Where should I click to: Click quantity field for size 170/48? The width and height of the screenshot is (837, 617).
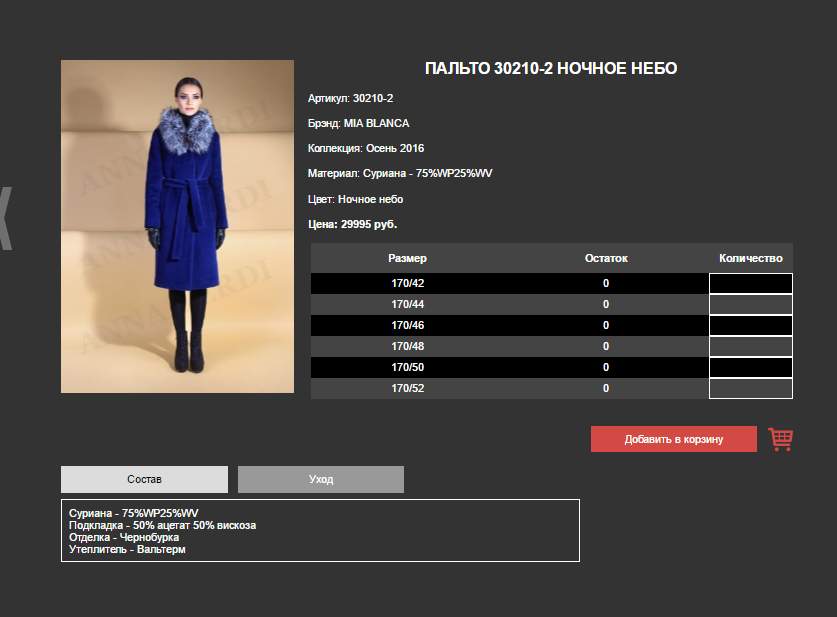[751, 346]
